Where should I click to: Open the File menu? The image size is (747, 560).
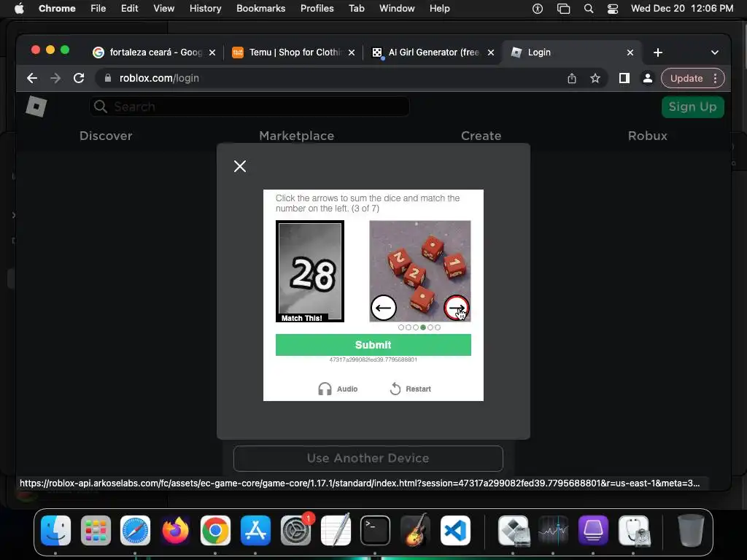click(98, 9)
